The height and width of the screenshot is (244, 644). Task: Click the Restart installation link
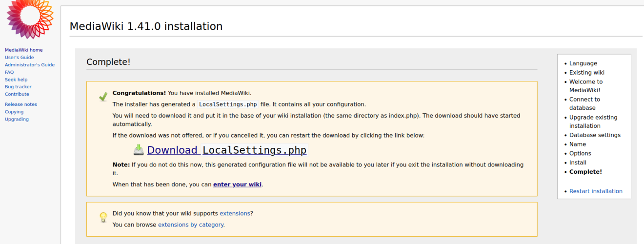click(x=596, y=191)
